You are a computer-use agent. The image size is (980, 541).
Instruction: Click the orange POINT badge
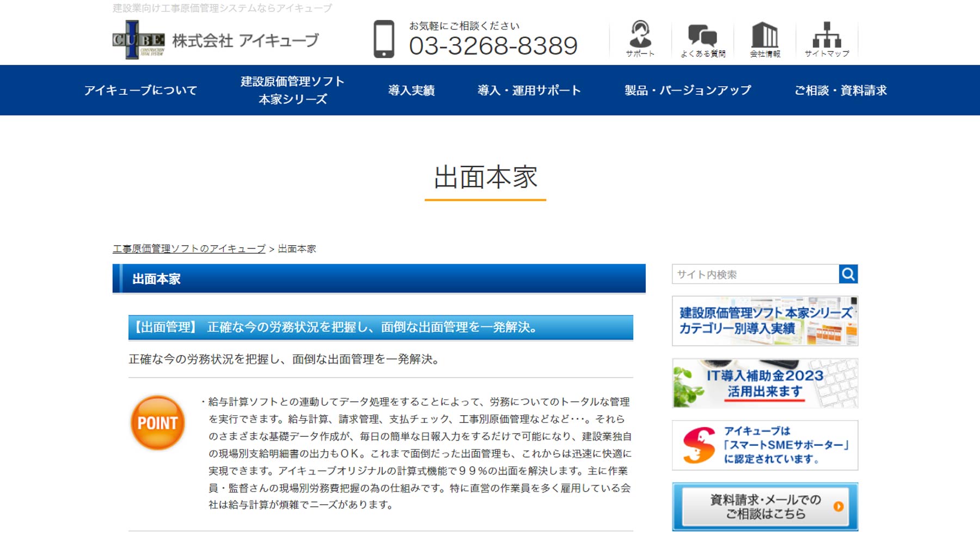(x=157, y=423)
